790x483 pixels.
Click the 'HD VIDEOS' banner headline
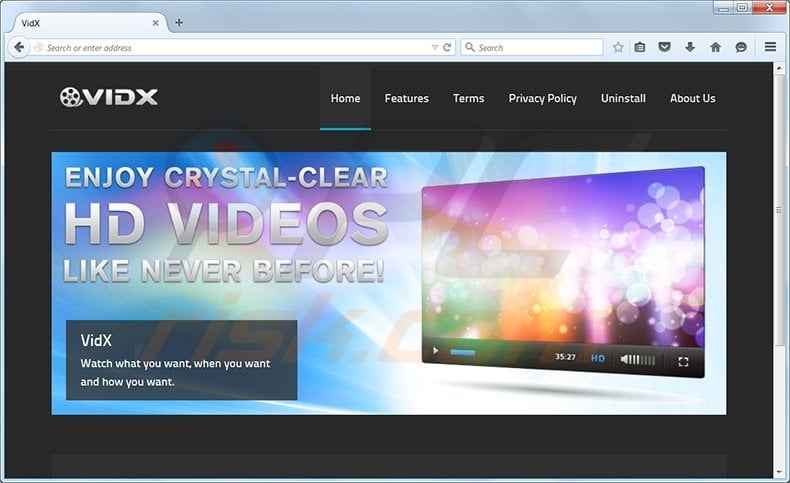tap(226, 223)
